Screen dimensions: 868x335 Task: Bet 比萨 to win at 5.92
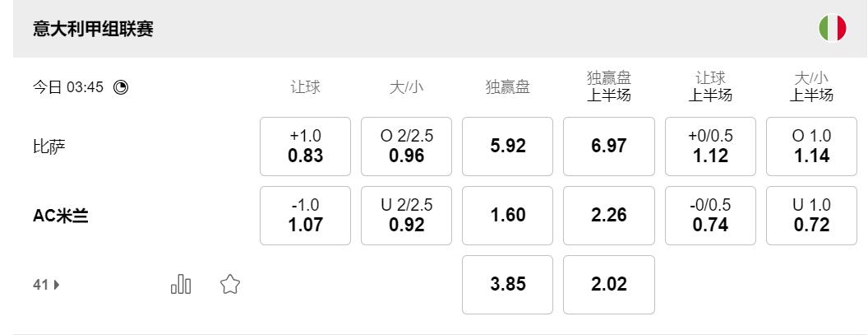[507, 147]
